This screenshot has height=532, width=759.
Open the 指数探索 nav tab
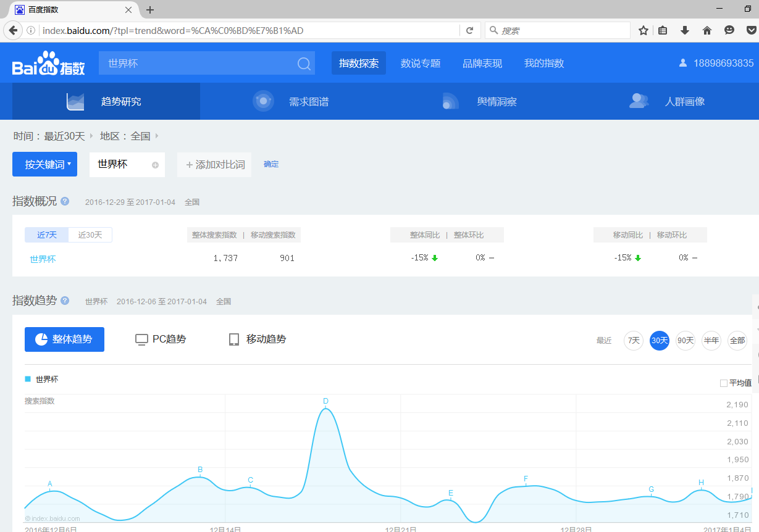pos(359,63)
